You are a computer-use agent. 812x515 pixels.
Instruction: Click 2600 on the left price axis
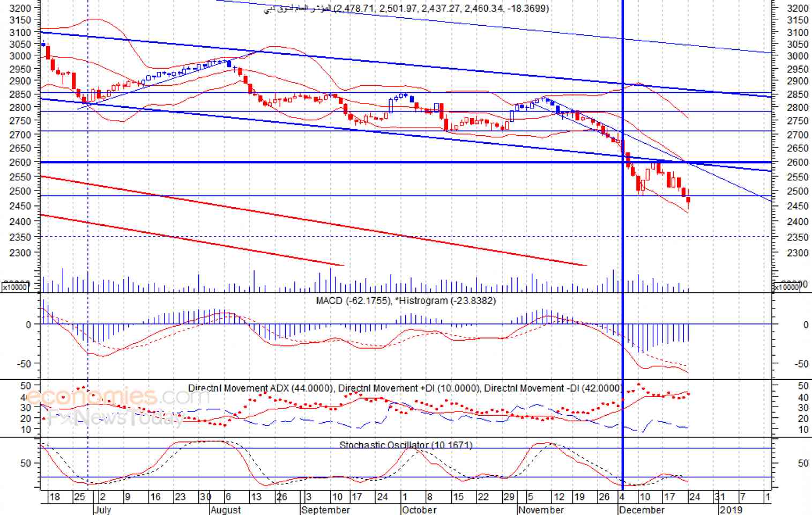tap(20, 162)
